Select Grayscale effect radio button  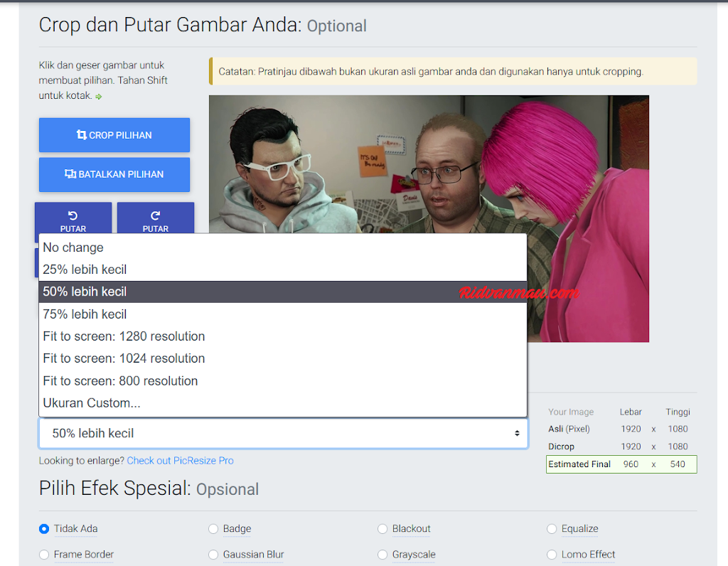[x=382, y=555]
